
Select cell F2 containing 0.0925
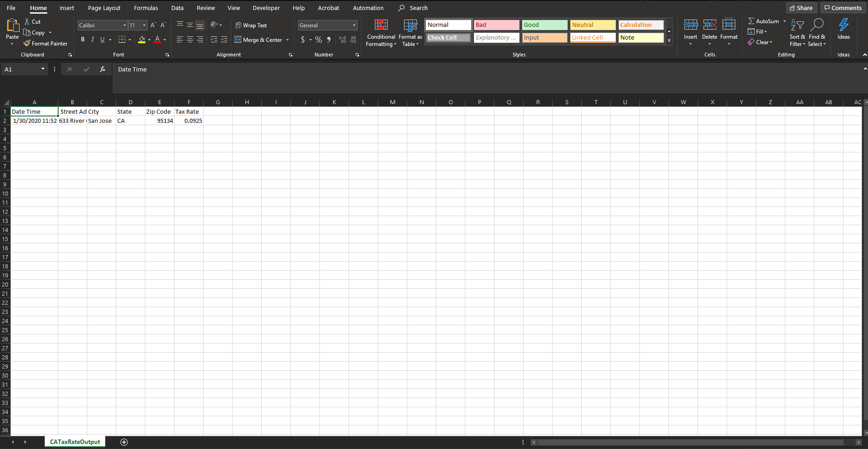189,121
